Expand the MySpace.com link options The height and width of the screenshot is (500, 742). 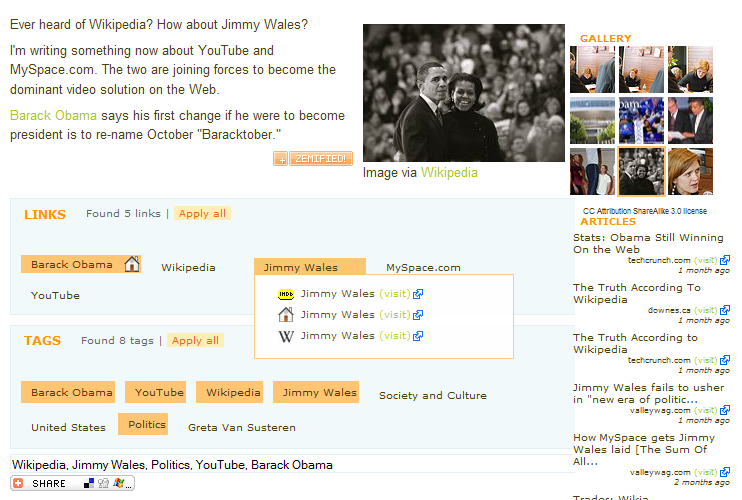(423, 268)
